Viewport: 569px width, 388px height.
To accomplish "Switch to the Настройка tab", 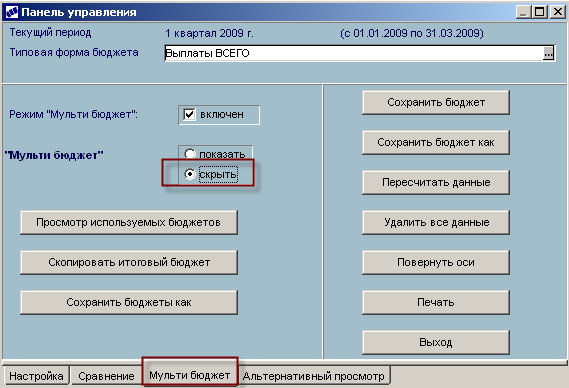I will pos(36,376).
